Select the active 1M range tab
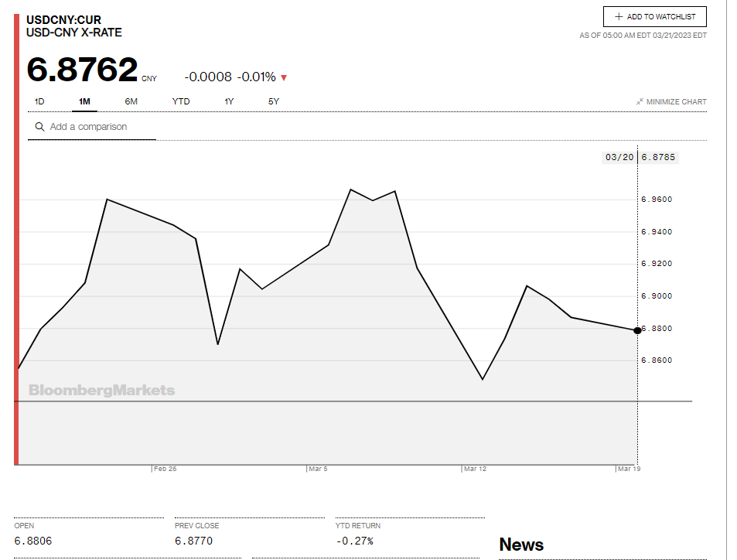Viewport: 737px width, 560px height. click(x=84, y=101)
